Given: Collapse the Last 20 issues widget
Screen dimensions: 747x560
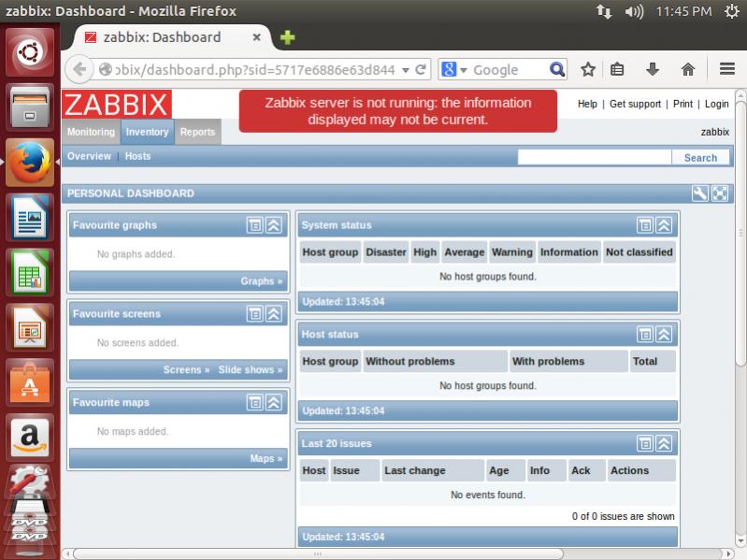Looking at the screenshot, I should tap(664, 443).
